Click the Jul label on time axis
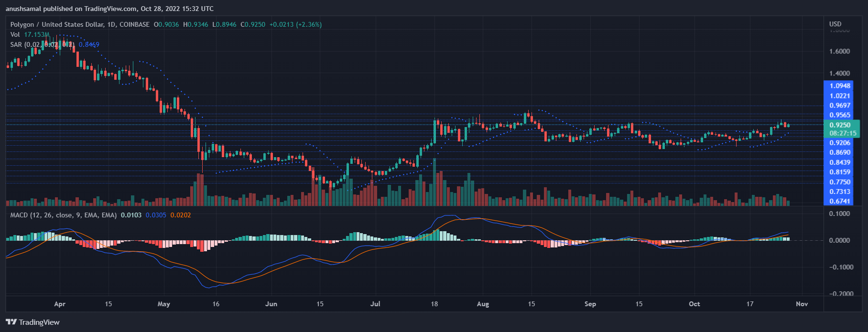Screen dimensions: 868x332 375,304
